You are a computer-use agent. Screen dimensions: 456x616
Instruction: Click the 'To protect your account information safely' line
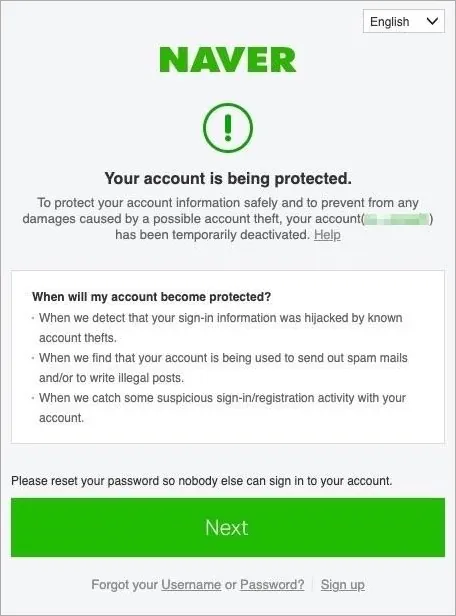tap(228, 203)
